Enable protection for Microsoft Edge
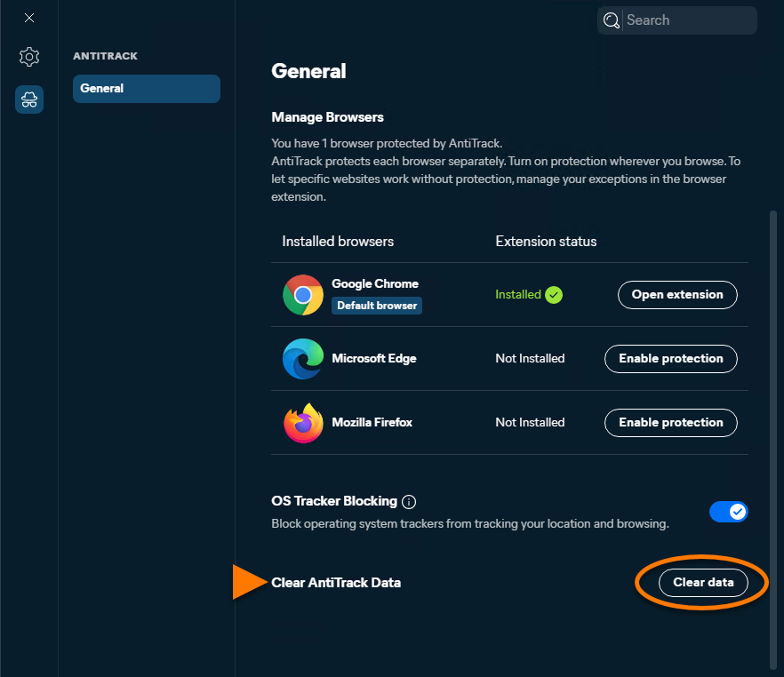 (670, 359)
